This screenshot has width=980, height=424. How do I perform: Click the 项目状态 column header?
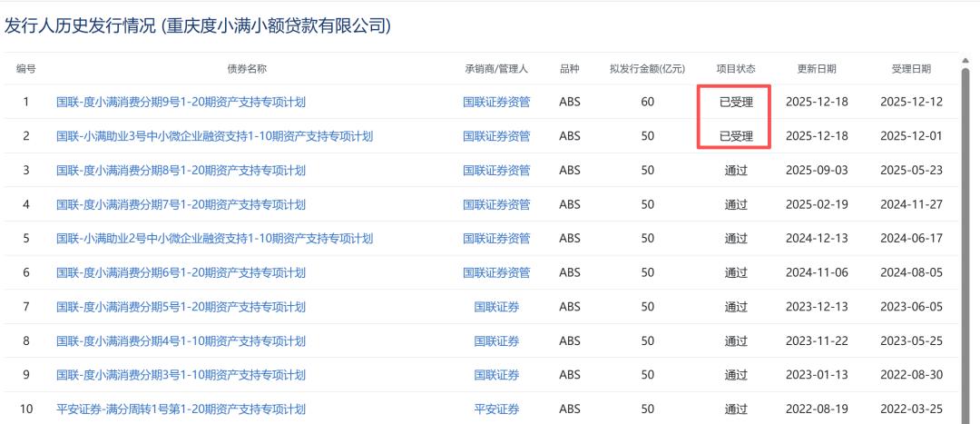click(x=735, y=69)
